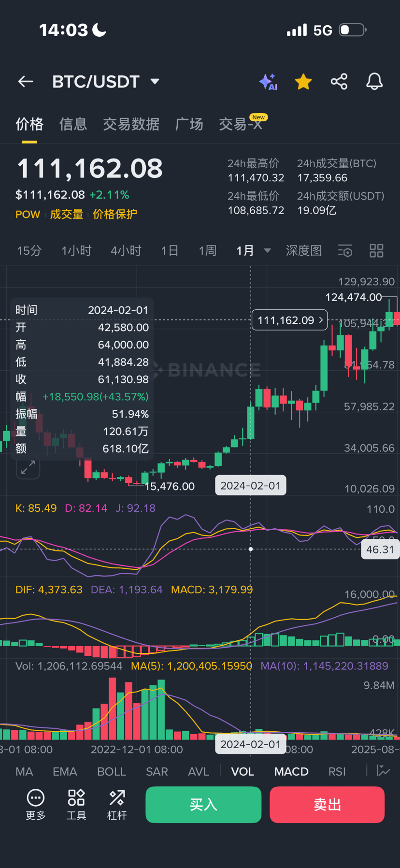Open the 深度图 depth chart
Viewport: 400px width, 868px height.
(303, 251)
